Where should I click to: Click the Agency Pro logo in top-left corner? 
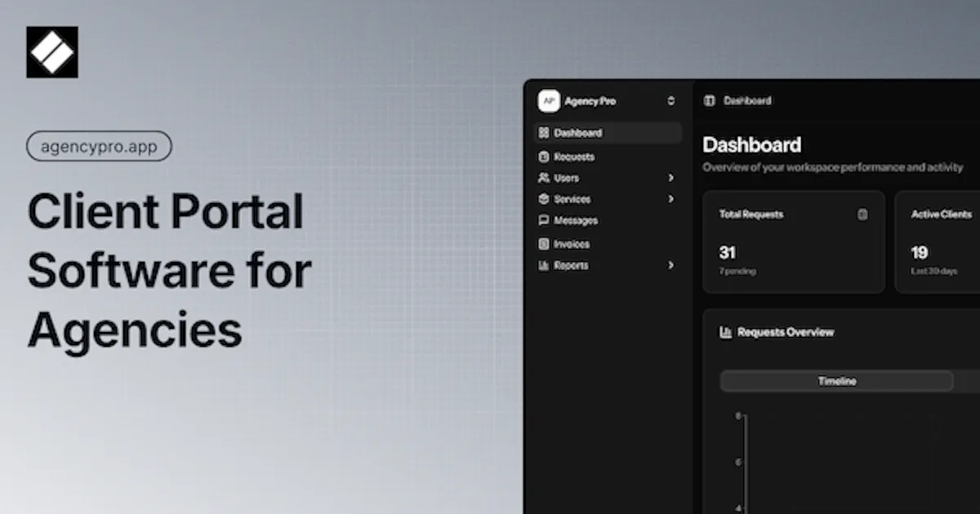click(52, 52)
